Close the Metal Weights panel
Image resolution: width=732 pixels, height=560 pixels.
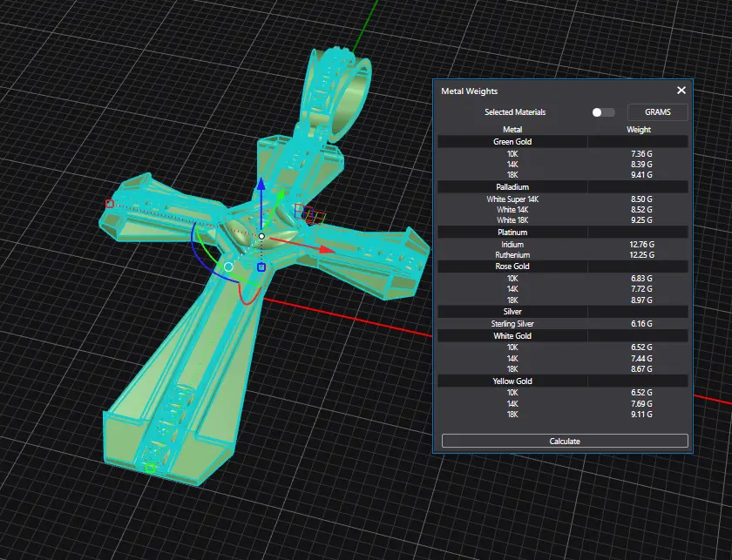tap(681, 91)
